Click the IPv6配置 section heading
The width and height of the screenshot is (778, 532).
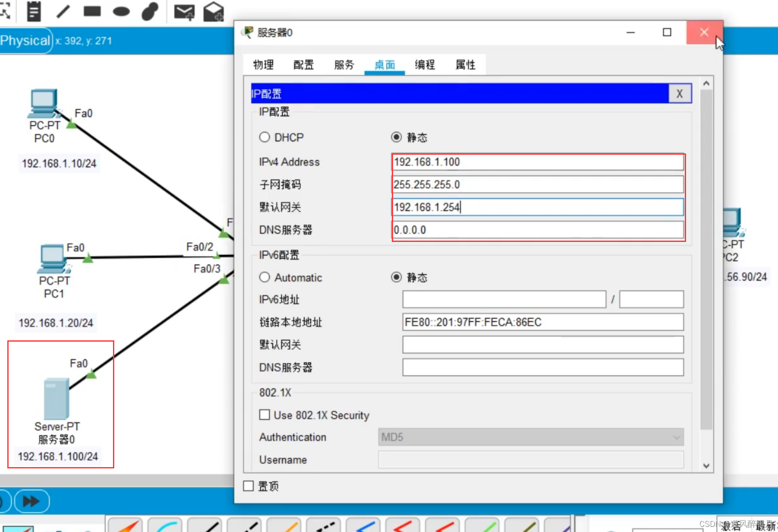[279, 255]
